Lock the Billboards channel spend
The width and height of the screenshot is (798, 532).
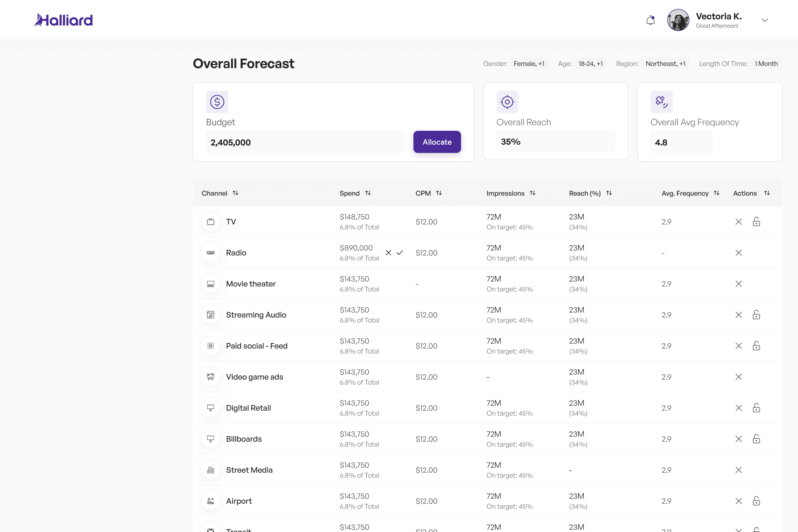(756, 439)
